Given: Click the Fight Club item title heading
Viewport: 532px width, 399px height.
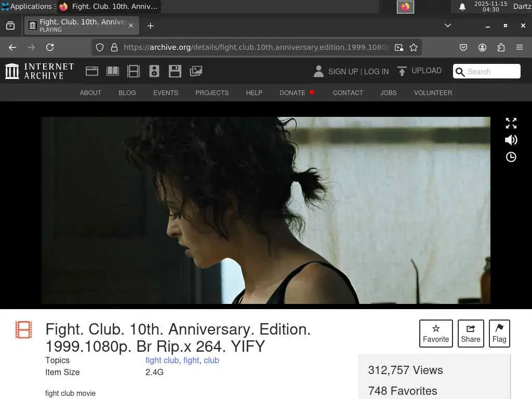Looking at the screenshot, I should click(178, 338).
